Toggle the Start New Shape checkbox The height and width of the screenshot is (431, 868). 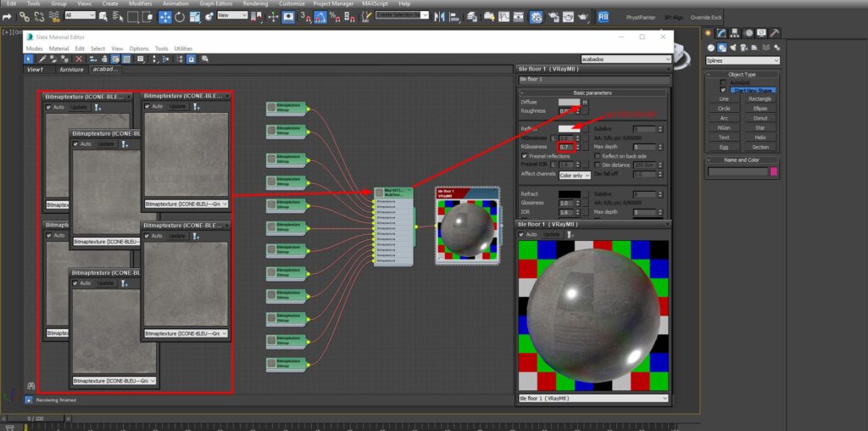(x=723, y=90)
